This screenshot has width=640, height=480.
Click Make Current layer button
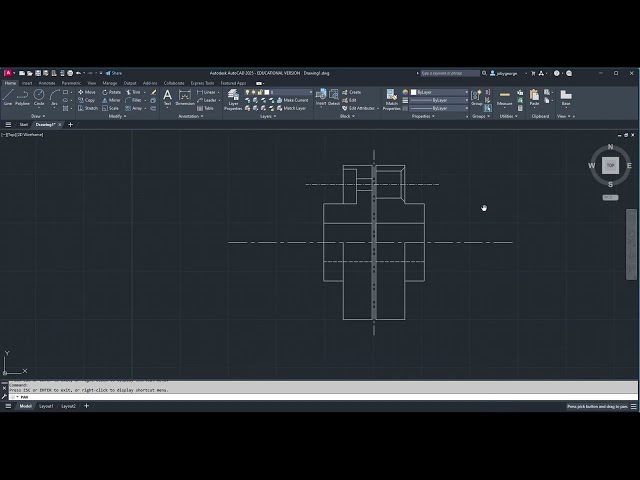pyautogui.click(x=293, y=100)
